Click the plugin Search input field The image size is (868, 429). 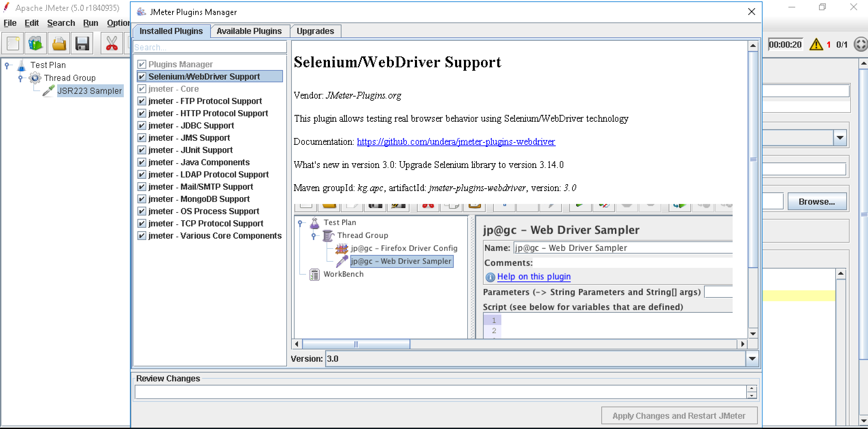[210, 47]
